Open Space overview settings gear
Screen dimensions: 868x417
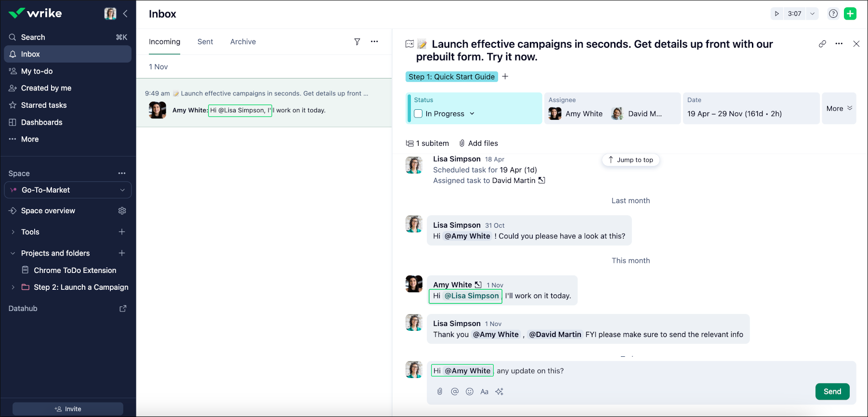click(122, 211)
